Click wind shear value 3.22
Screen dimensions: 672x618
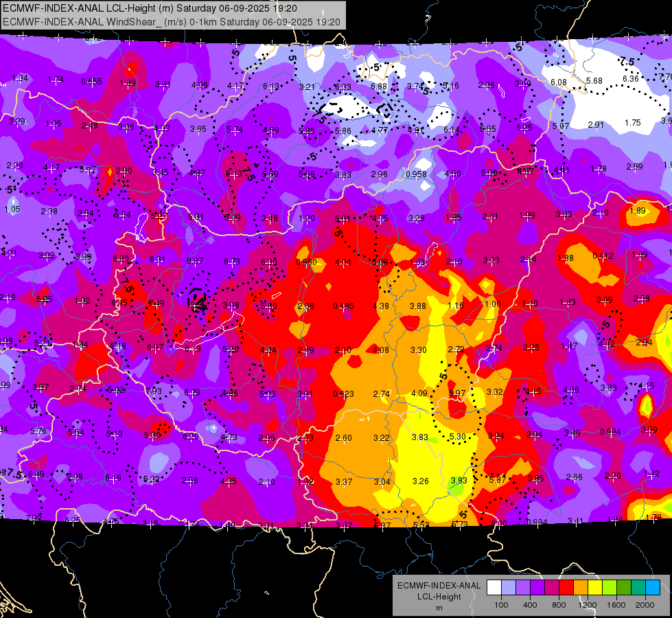382,438
